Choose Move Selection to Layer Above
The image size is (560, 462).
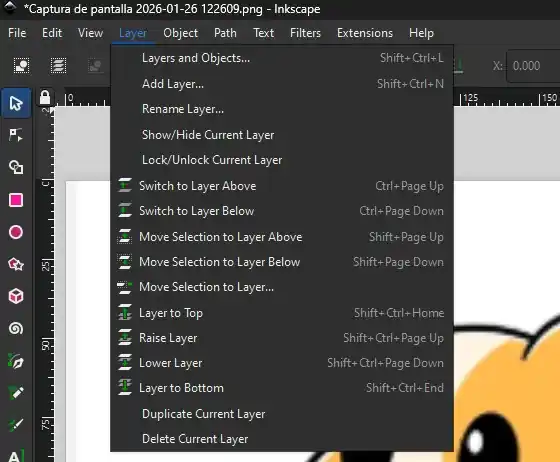tap(282, 237)
